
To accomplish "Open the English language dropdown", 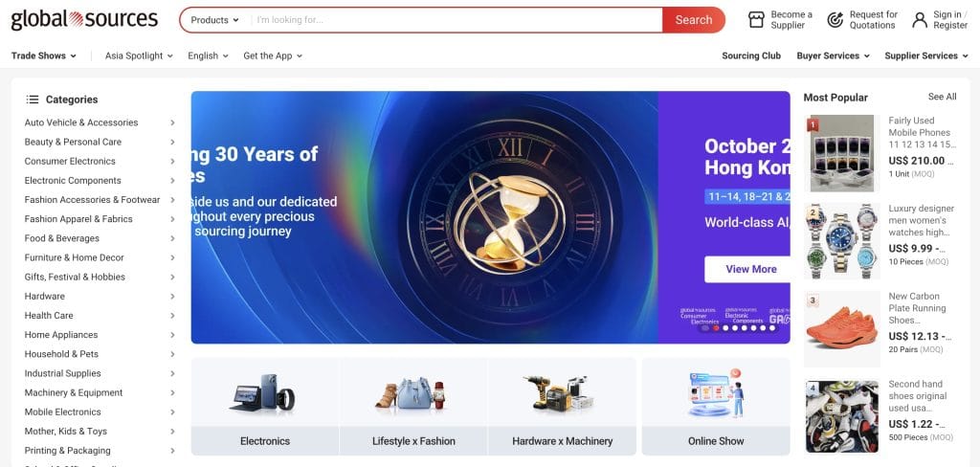I will (208, 56).
